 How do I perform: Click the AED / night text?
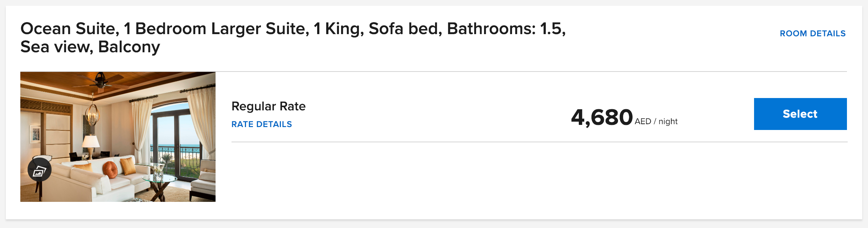click(x=656, y=122)
